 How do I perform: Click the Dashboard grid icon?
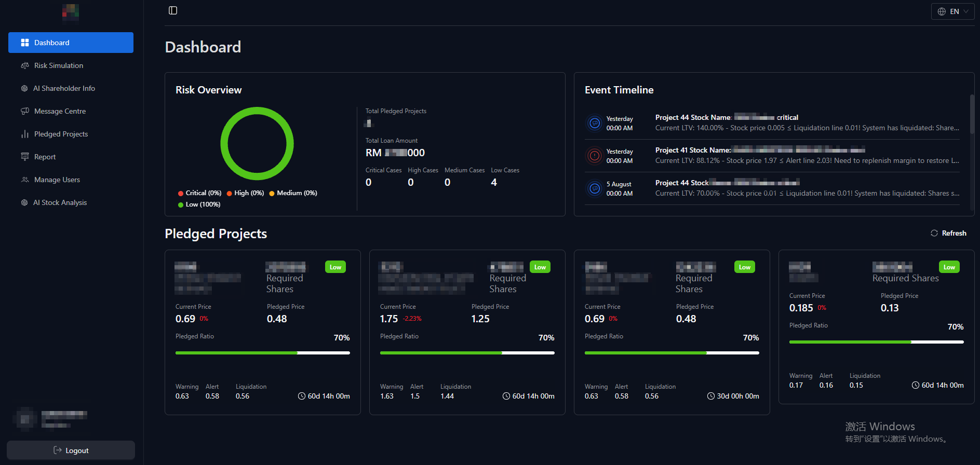click(24, 43)
